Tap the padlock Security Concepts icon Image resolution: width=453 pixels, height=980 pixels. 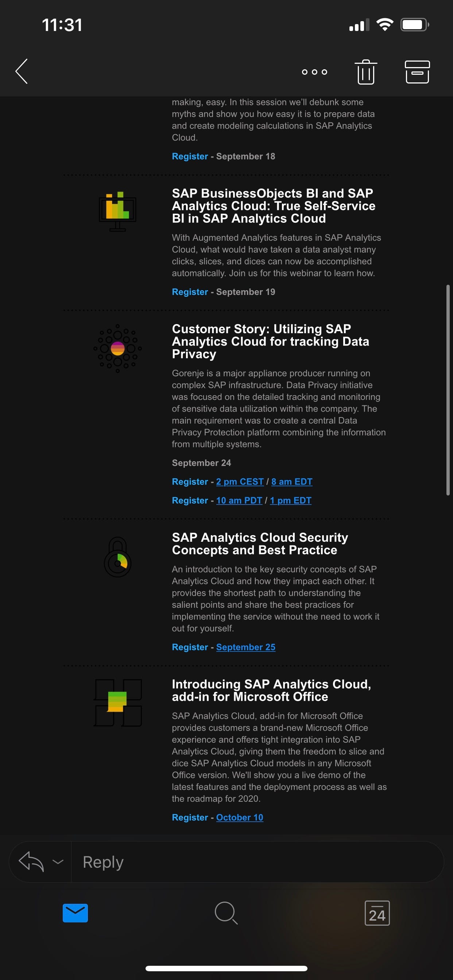[118, 557]
